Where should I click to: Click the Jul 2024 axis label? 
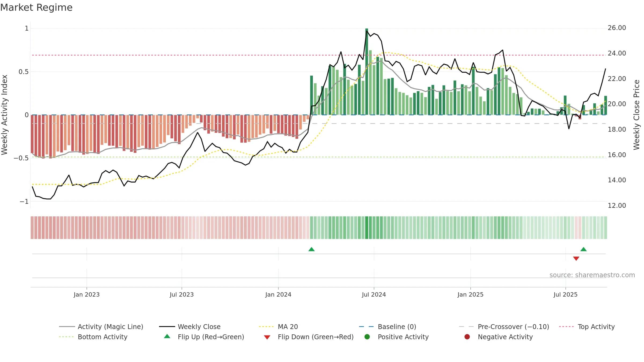pyautogui.click(x=374, y=294)
